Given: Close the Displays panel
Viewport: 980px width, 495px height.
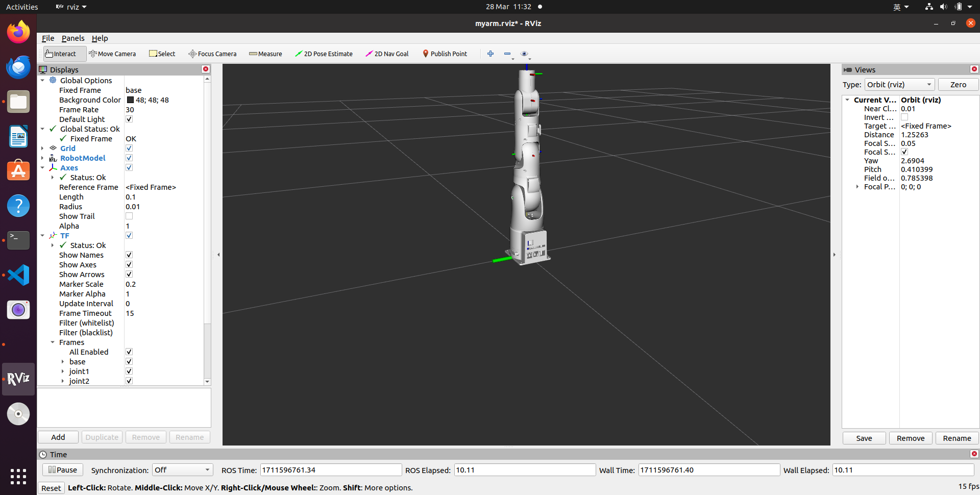Looking at the screenshot, I should click(206, 69).
